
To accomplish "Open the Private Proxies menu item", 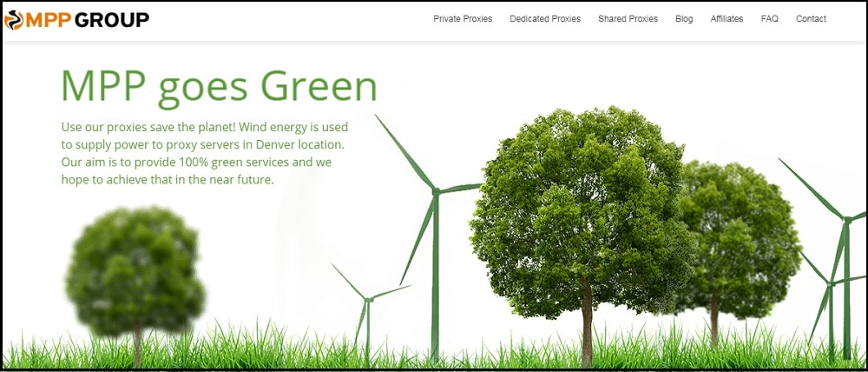I will click(x=463, y=19).
